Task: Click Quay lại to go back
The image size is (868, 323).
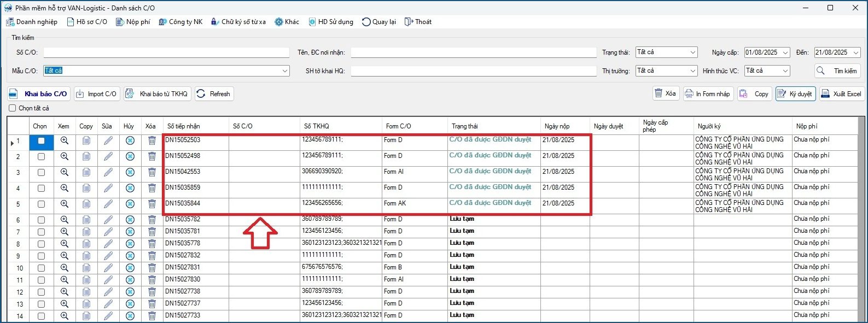Action: coord(379,22)
